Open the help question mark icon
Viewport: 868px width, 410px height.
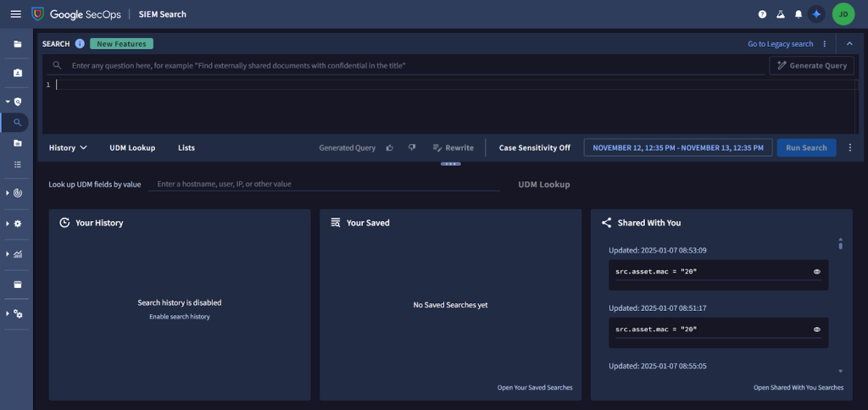pos(762,14)
